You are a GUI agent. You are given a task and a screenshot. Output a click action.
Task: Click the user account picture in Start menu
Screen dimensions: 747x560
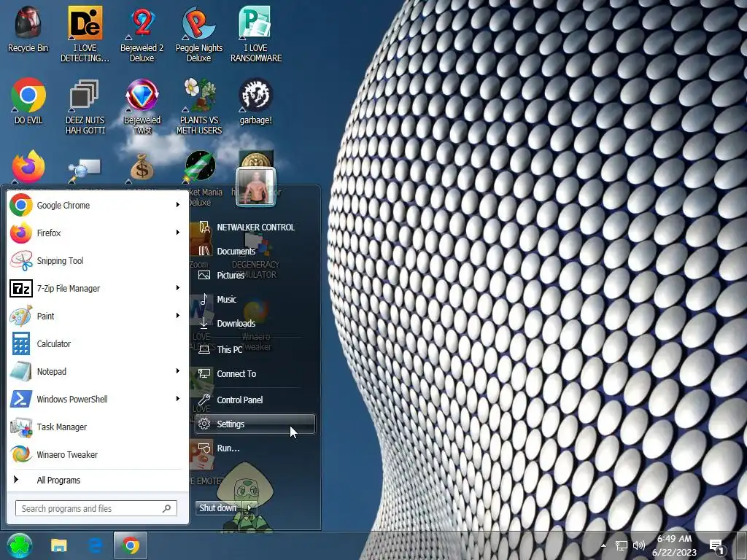pyautogui.click(x=256, y=187)
